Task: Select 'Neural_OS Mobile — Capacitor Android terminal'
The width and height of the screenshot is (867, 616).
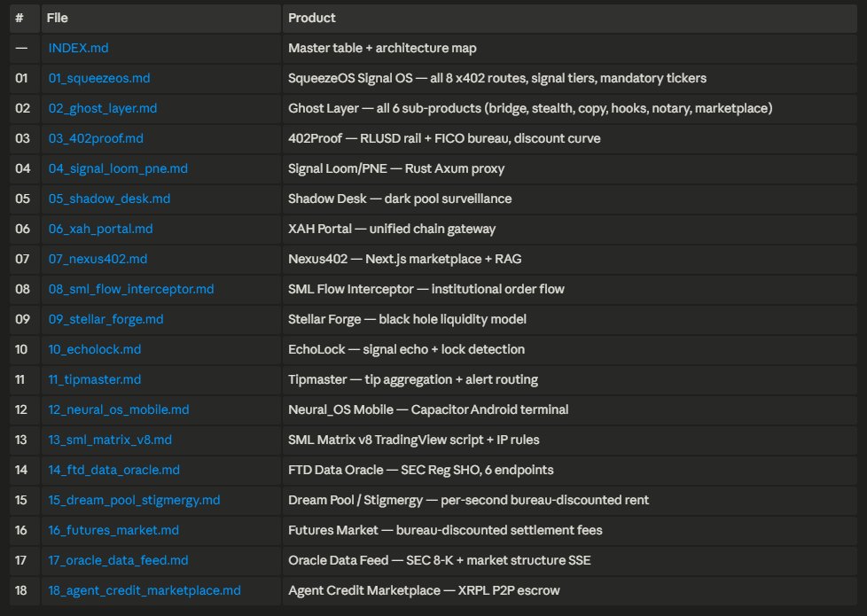Action: point(428,409)
